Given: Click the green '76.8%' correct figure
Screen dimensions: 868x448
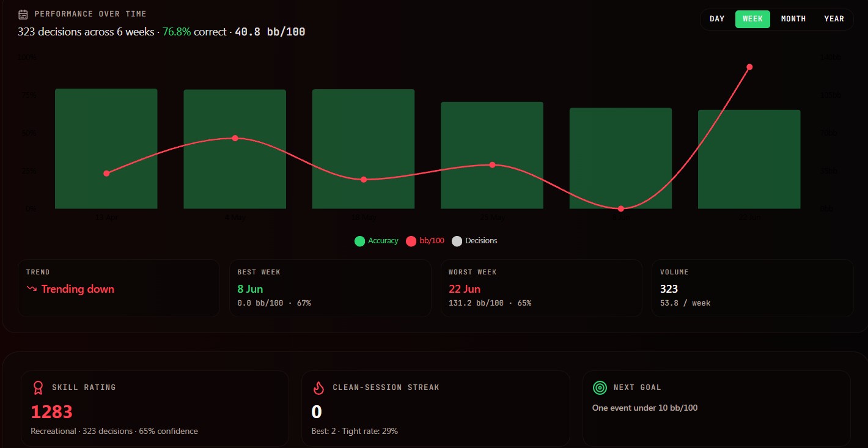Looking at the screenshot, I should [x=177, y=32].
